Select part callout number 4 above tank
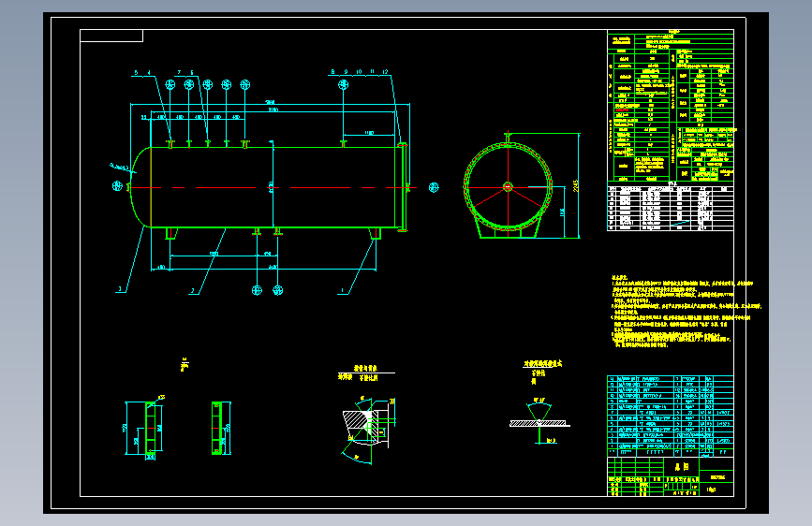The width and height of the screenshot is (812, 526). point(149,72)
